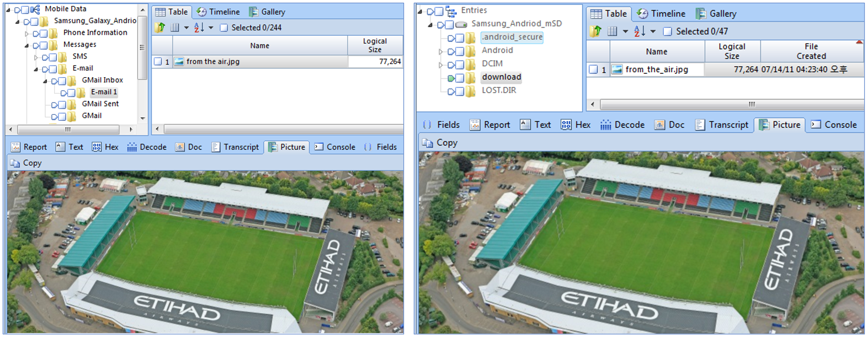Open the Text view in left window

70,147
